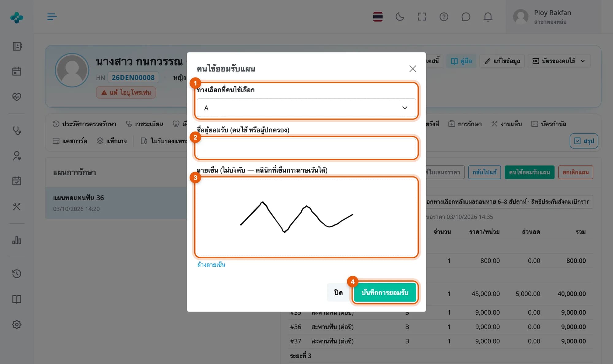This screenshot has height=364, width=613.
Task: Click inside the signature canvas
Action: click(306, 217)
